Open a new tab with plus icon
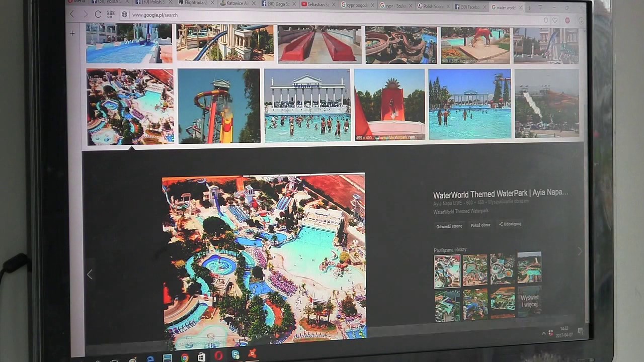644x362 pixels. coord(528,8)
